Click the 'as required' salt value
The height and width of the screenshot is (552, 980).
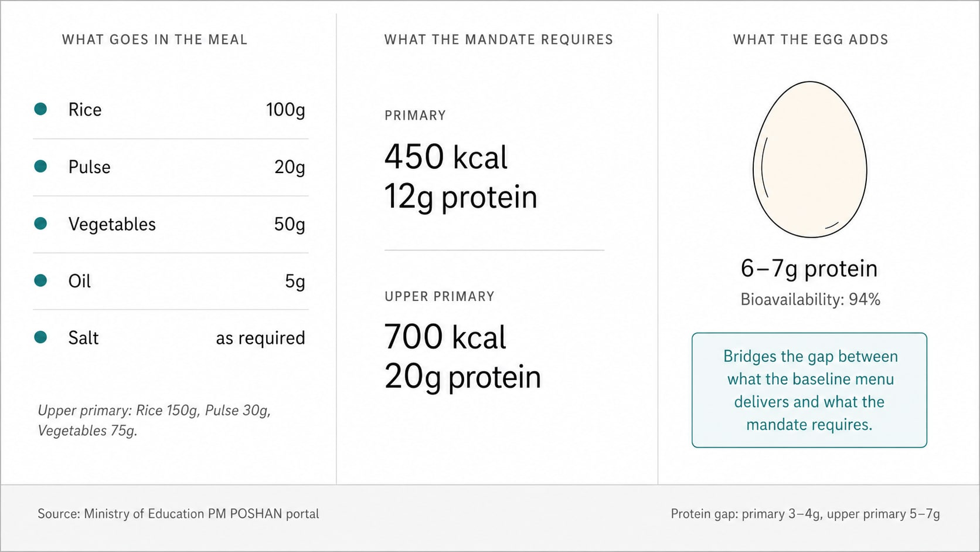260,338
